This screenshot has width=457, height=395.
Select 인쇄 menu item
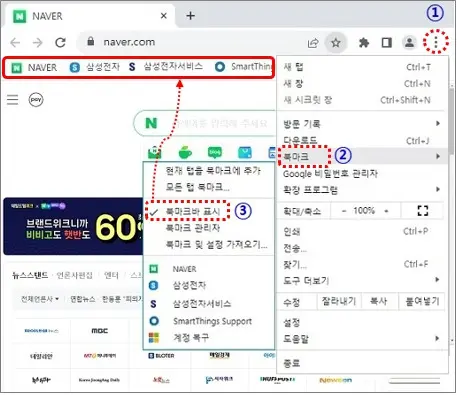point(362,231)
